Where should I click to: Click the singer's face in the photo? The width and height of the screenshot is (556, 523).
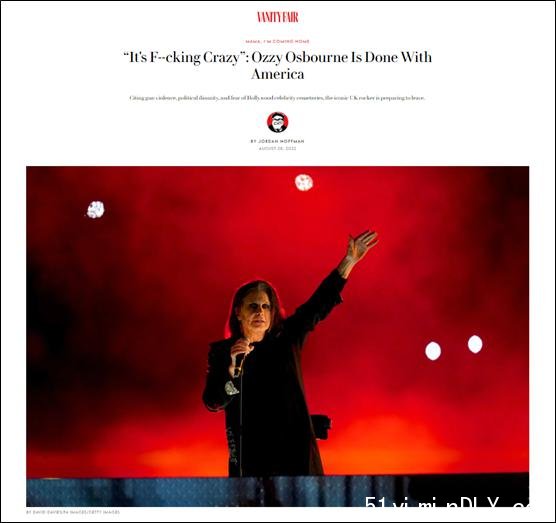pyautogui.click(x=259, y=312)
